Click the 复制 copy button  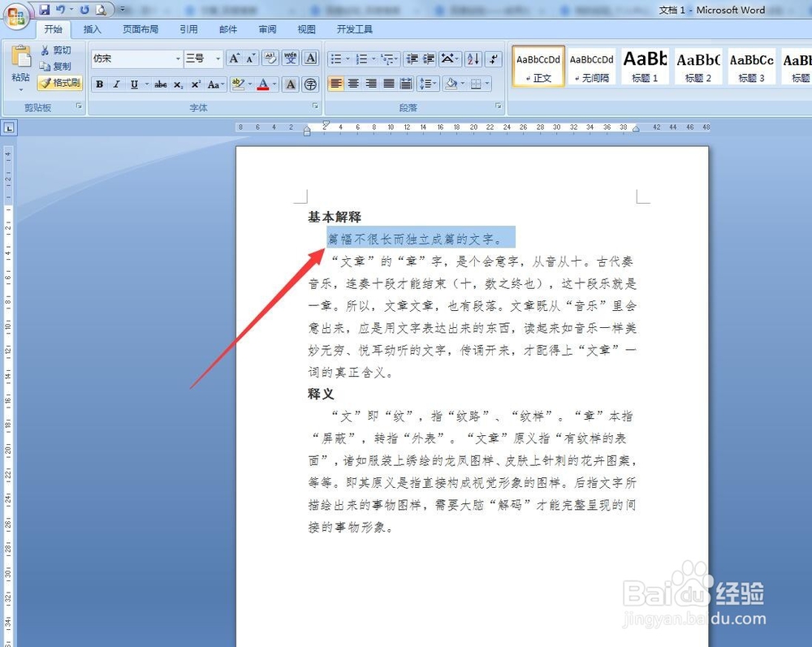point(56,67)
